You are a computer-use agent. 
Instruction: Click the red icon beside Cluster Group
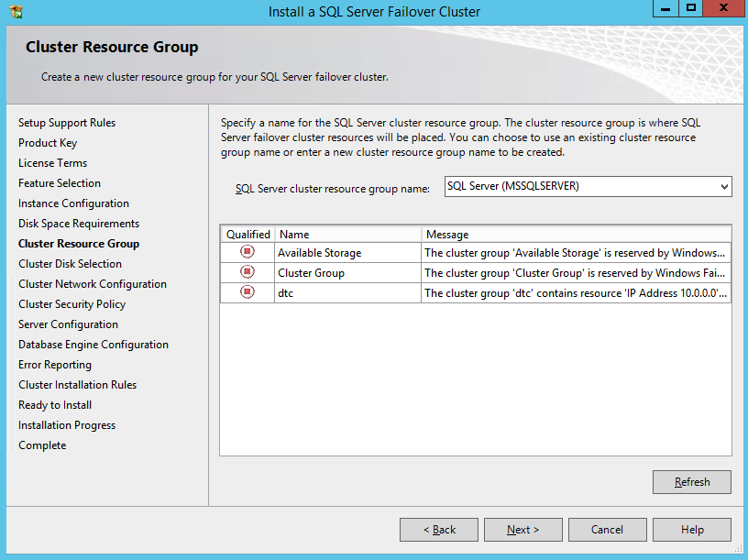tap(247, 272)
